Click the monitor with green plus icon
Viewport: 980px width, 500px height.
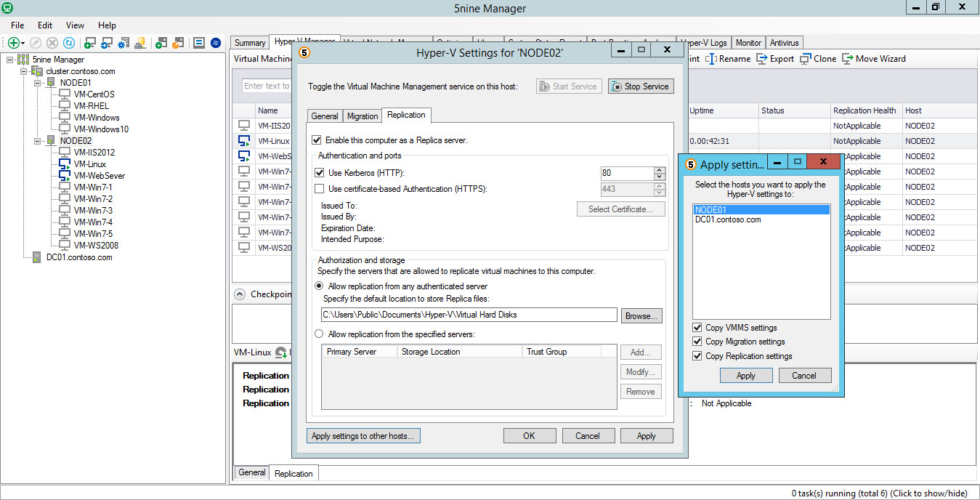(x=90, y=44)
